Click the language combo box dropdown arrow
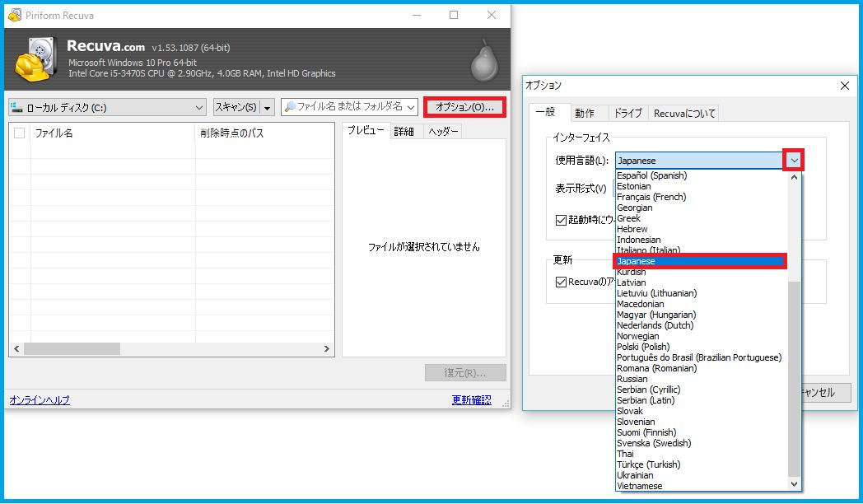 pyautogui.click(x=794, y=160)
